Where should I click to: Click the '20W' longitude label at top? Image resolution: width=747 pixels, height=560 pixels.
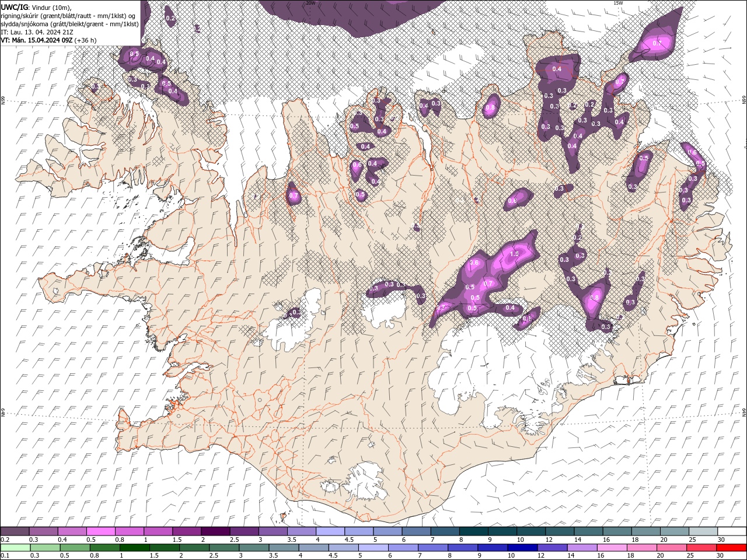click(310, 3)
